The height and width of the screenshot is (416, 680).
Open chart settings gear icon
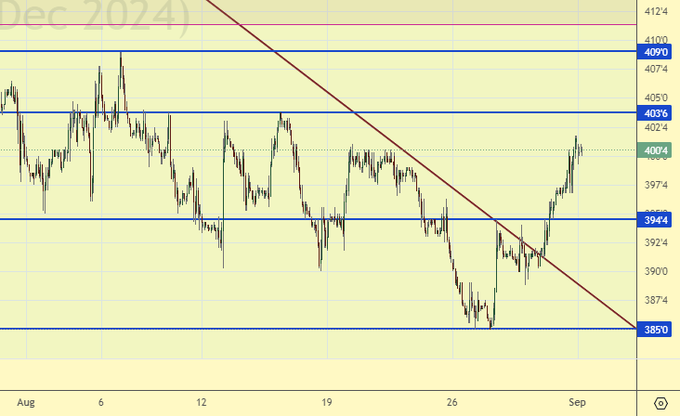[659, 403]
